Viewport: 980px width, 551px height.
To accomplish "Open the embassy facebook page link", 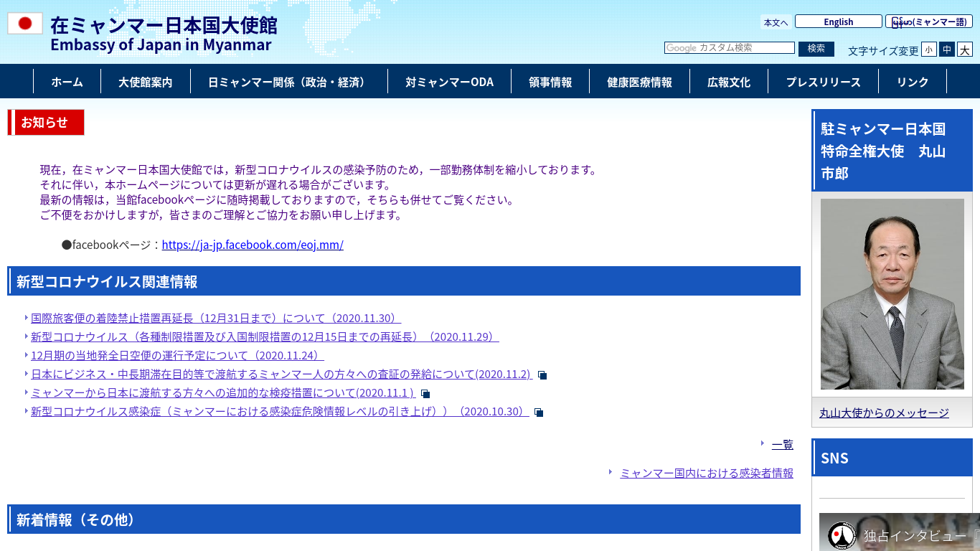I will (x=253, y=245).
